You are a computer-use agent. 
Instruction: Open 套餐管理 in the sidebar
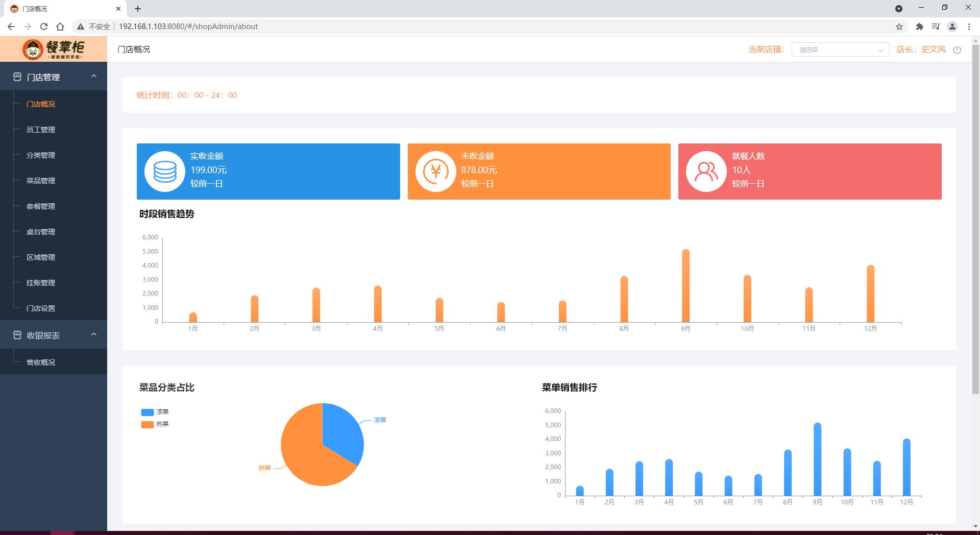41,206
